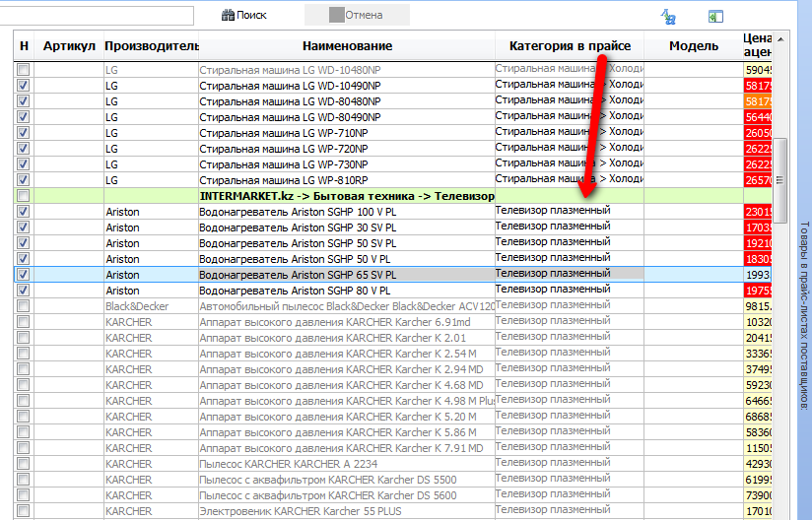Click the export table icon
The width and height of the screenshot is (812, 520).
click(x=715, y=17)
